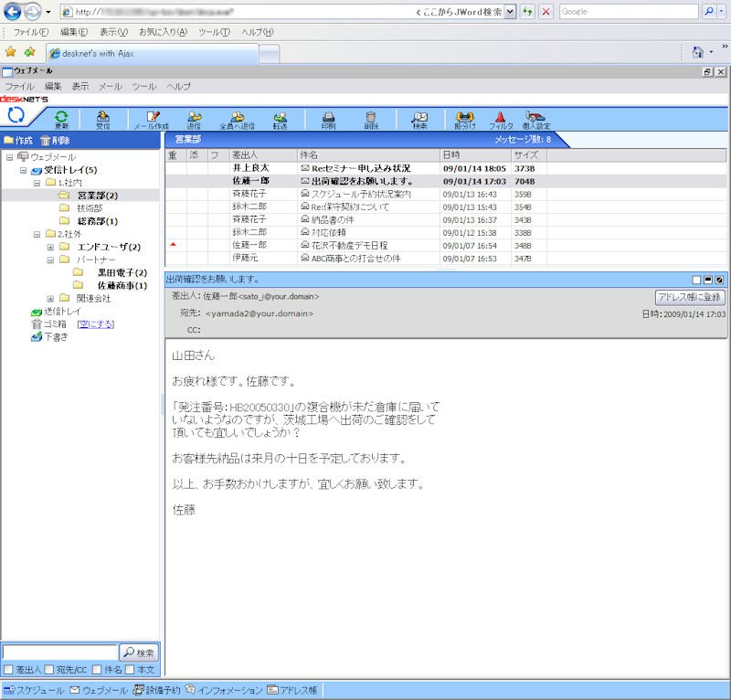Screen dimensions: 731x700
Task: Click the desknet's circular logo icon
Action: click(x=16, y=115)
